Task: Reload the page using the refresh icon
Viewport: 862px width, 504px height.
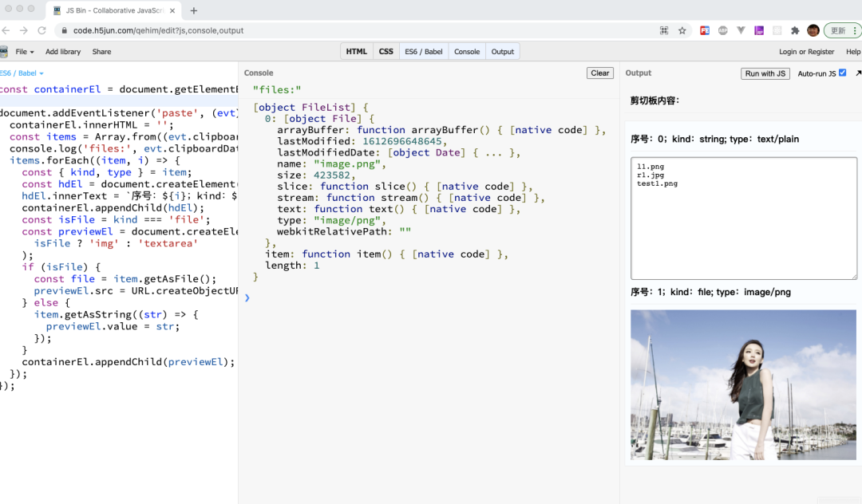Action: coord(40,30)
